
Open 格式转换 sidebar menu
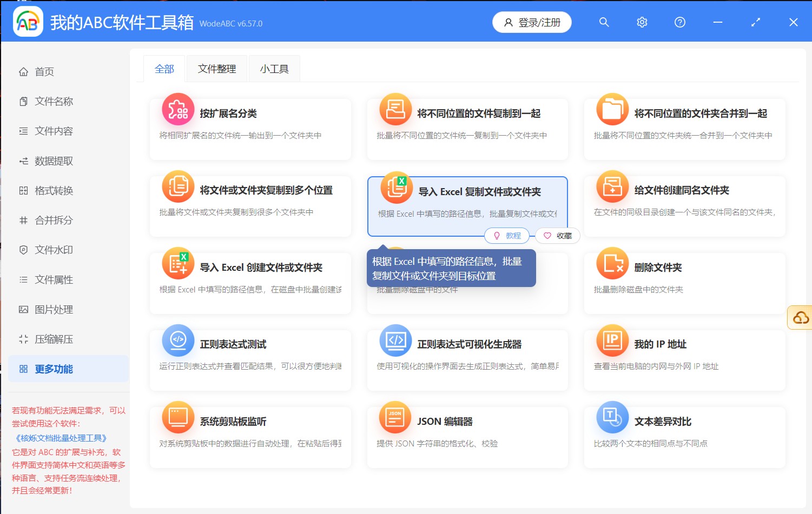(69, 191)
